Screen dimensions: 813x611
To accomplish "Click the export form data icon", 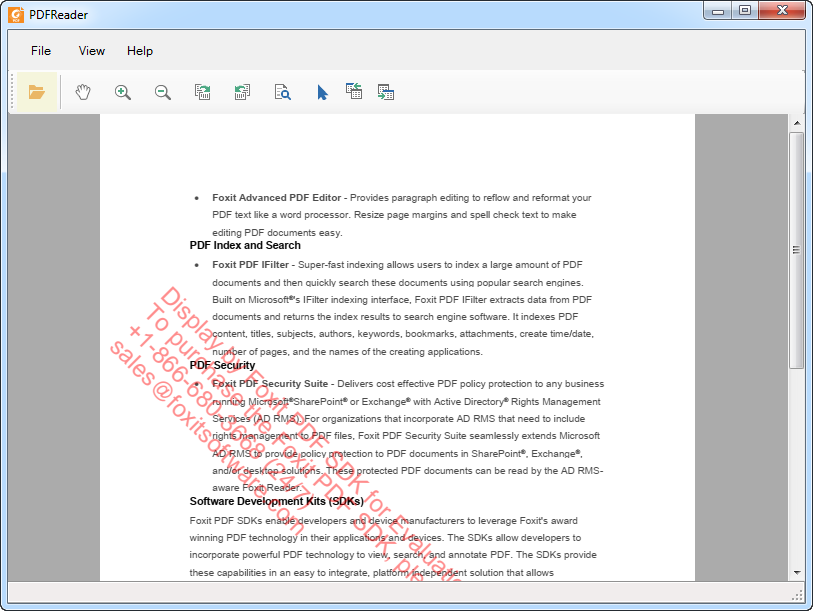I will point(386,92).
